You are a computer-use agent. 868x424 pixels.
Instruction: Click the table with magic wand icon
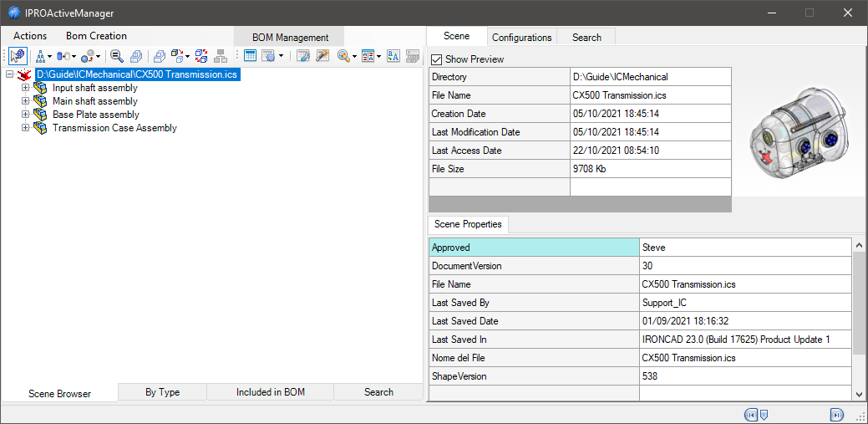pyautogui.click(x=322, y=55)
